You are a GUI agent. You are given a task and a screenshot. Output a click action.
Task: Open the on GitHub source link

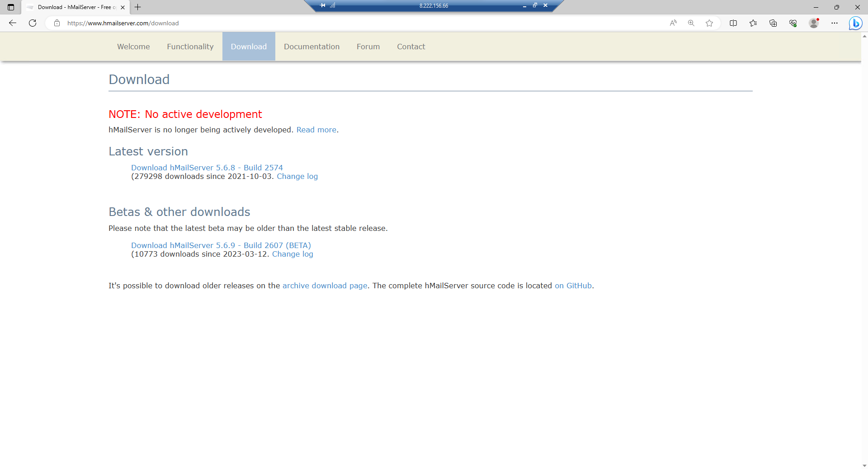coord(573,286)
